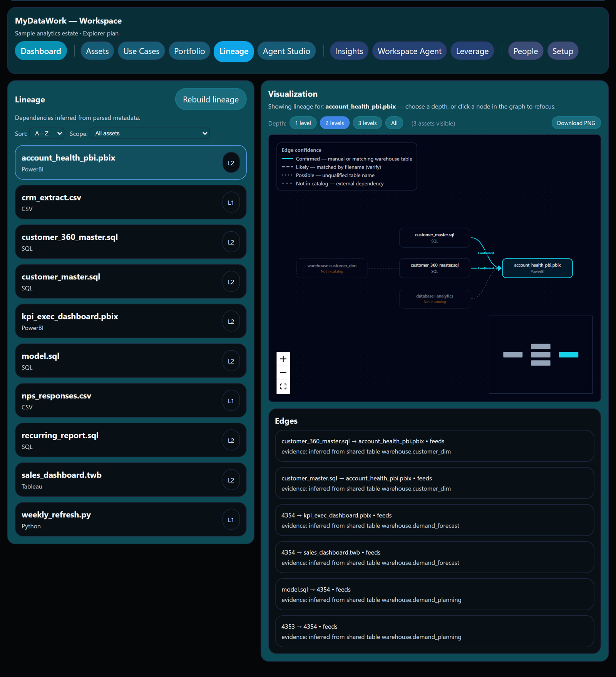The height and width of the screenshot is (677, 616).
Task: Open the Assets tab
Action: (97, 51)
